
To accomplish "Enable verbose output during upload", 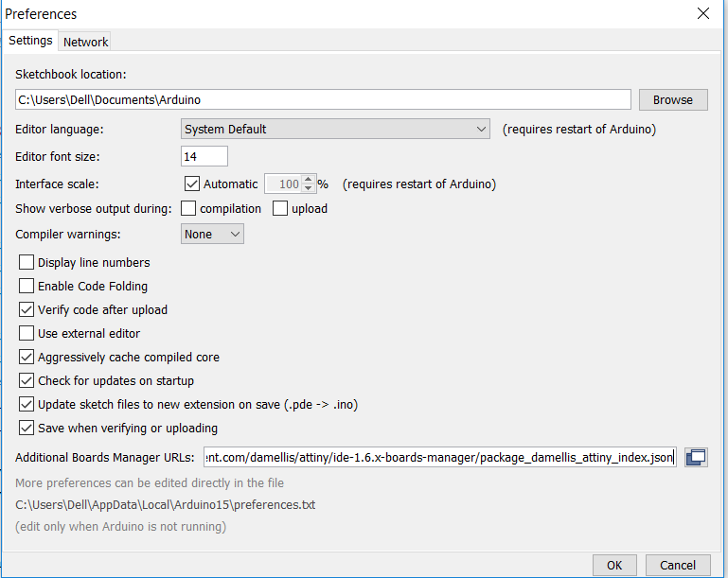I will coord(280,208).
